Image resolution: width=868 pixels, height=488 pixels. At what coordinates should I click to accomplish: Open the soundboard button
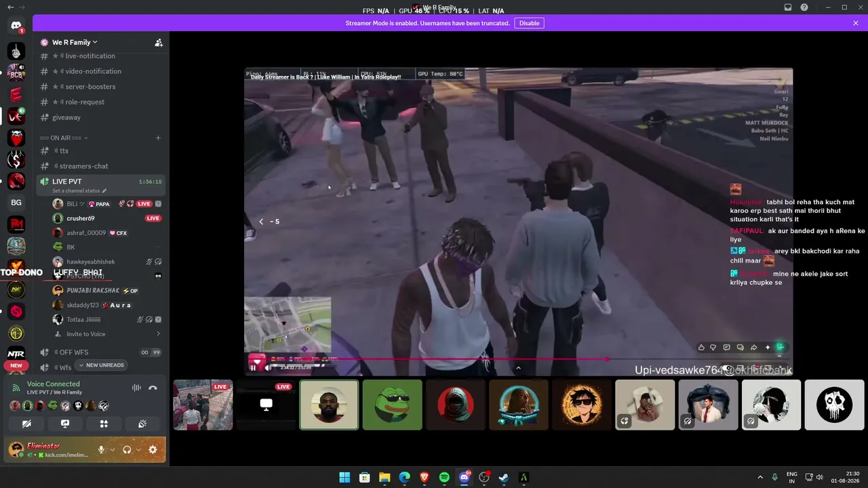pyautogui.click(x=142, y=424)
